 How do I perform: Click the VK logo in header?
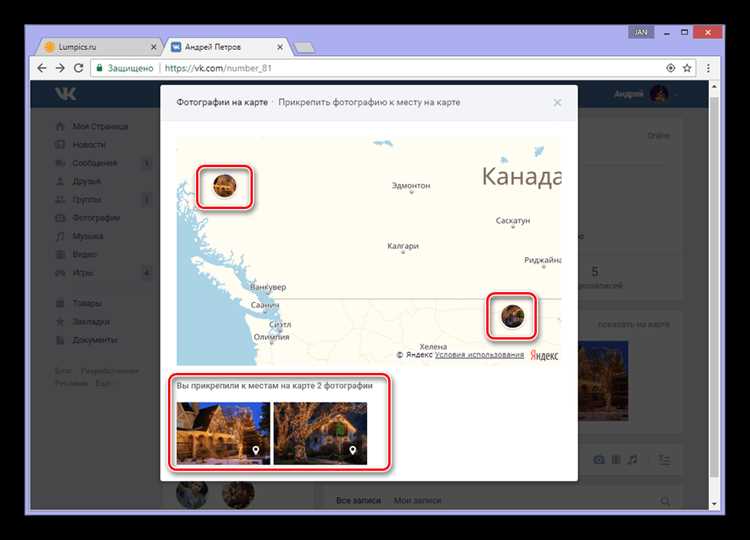tap(66, 94)
